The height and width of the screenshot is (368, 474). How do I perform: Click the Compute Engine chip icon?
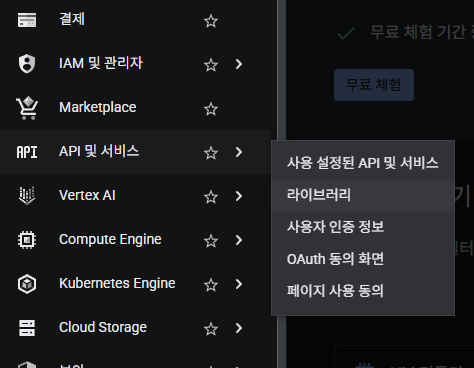(27, 240)
